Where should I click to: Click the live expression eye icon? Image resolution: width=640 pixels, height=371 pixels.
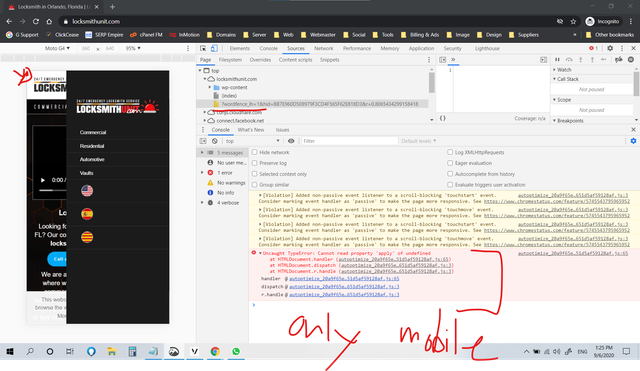[291, 141]
